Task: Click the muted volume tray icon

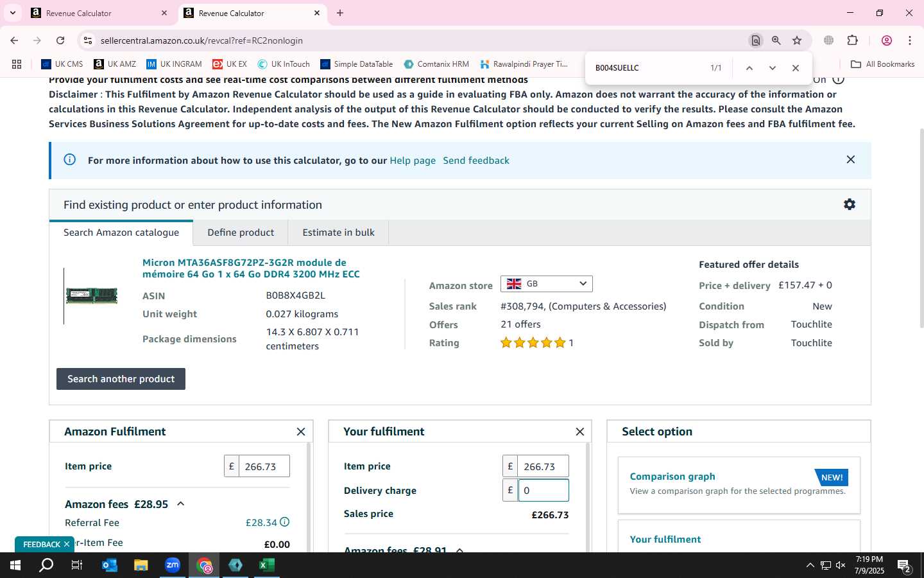Action: [x=841, y=566]
